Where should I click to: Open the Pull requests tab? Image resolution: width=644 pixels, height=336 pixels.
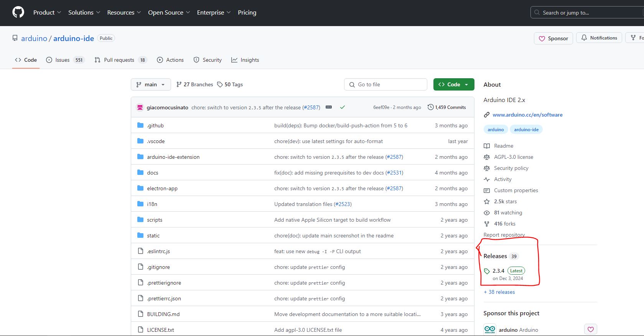[120, 60]
